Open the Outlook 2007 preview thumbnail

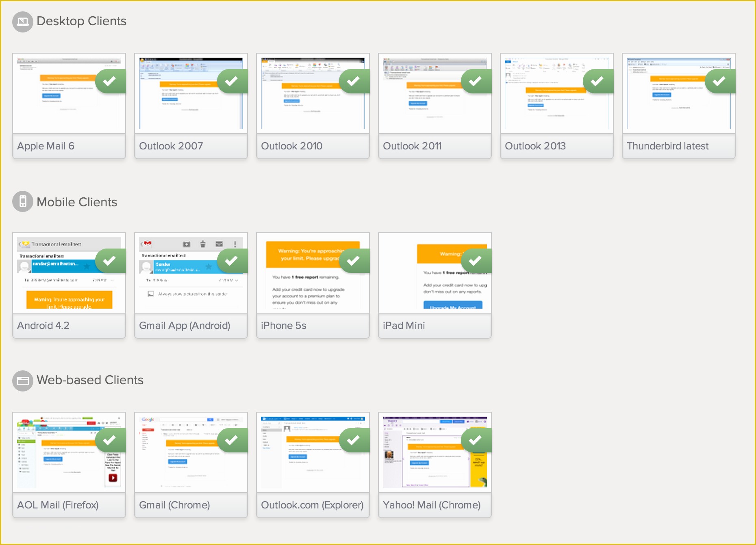pyautogui.click(x=191, y=93)
